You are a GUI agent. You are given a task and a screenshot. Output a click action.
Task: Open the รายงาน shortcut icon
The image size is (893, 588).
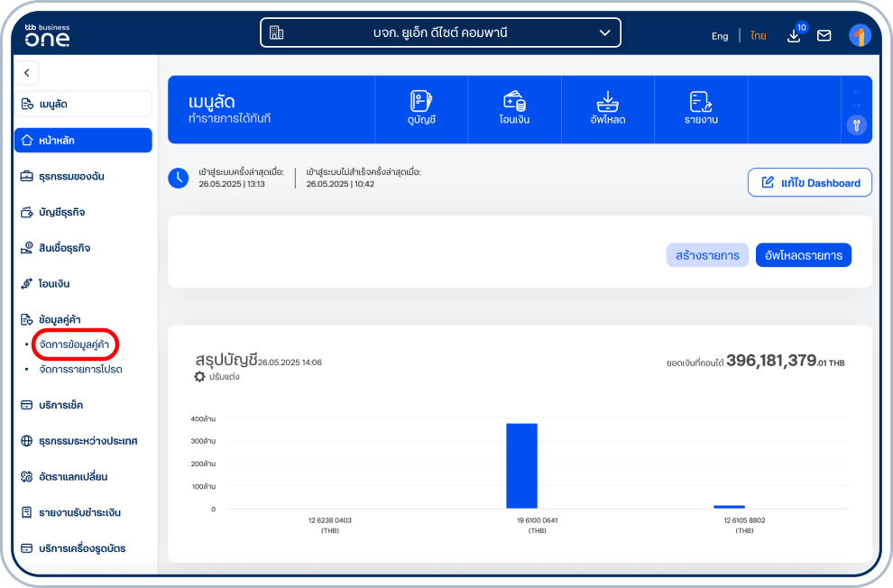tap(701, 101)
